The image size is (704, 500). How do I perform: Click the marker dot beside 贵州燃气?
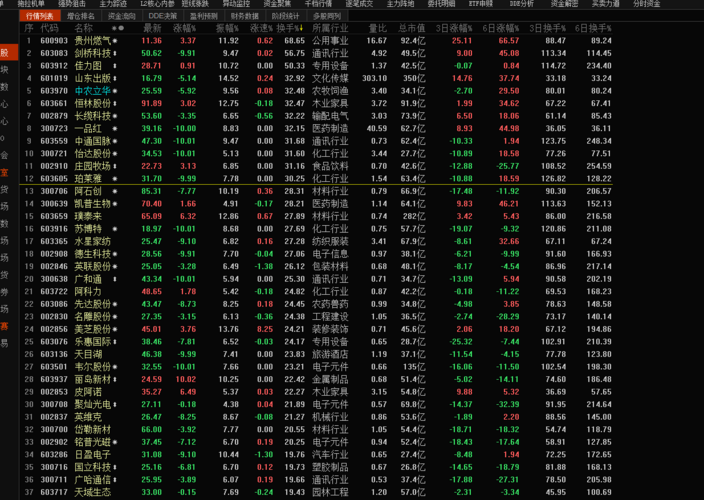(115, 41)
